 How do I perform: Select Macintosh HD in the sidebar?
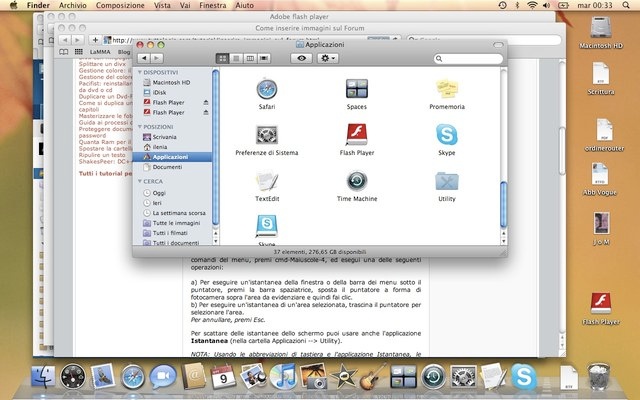click(x=172, y=82)
